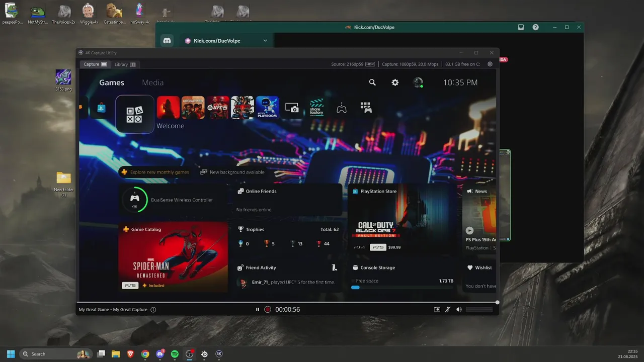The width and height of the screenshot is (644, 362).
Task: Open Brave browser from the taskbar
Action: point(130,354)
